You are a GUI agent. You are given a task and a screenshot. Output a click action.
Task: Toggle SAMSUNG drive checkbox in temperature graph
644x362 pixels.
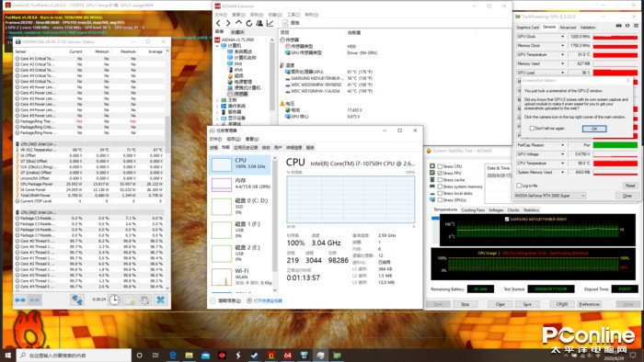pyautogui.click(x=507, y=220)
